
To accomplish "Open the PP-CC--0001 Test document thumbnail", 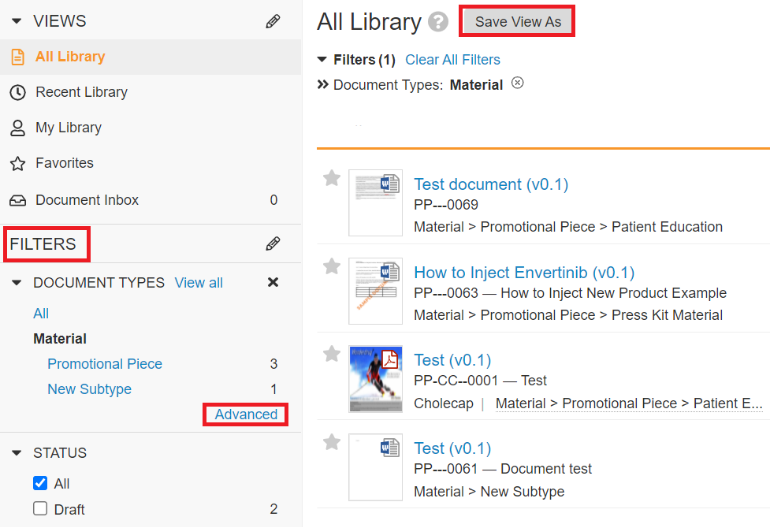I will click(x=375, y=379).
